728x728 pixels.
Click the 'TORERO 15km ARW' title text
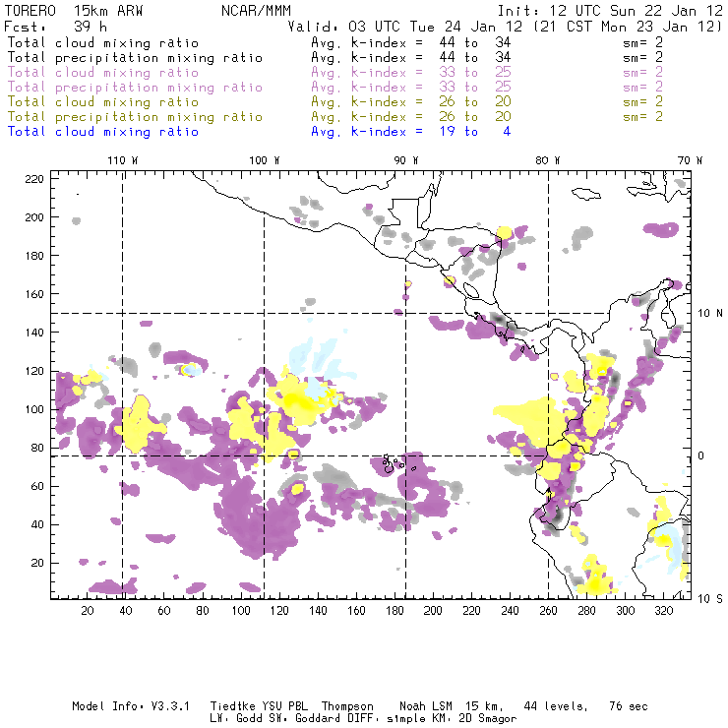coord(74,11)
